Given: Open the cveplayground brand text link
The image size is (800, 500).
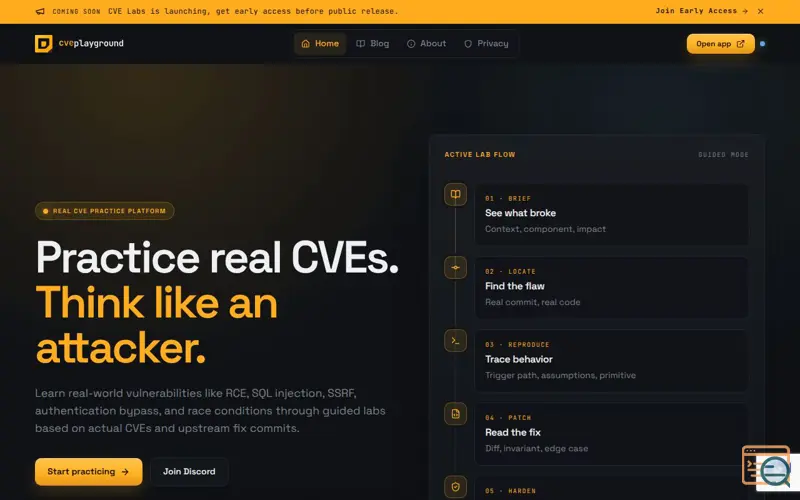Looking at the screenshot, I should click(x=91, y=43).
